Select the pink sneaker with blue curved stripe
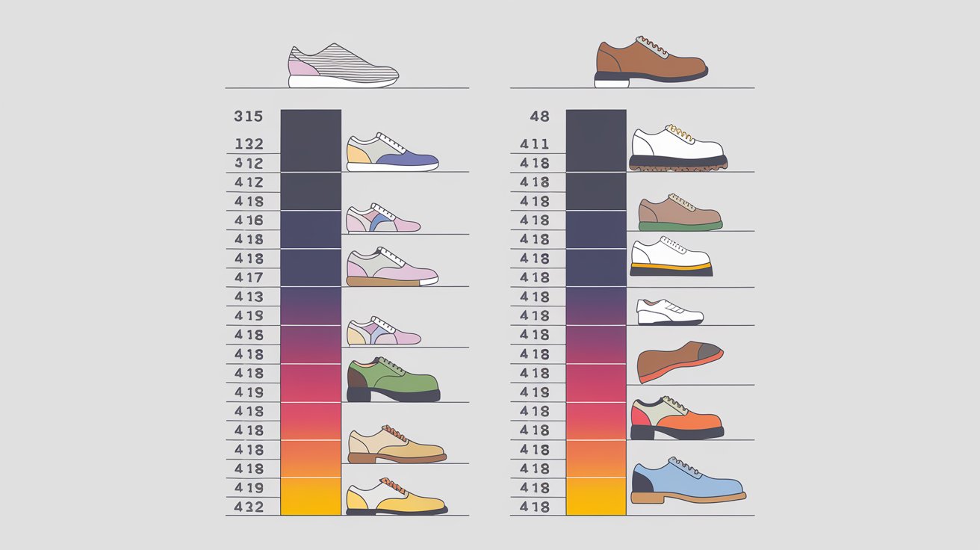The image size is (980, 550). (x=383, y=217)
